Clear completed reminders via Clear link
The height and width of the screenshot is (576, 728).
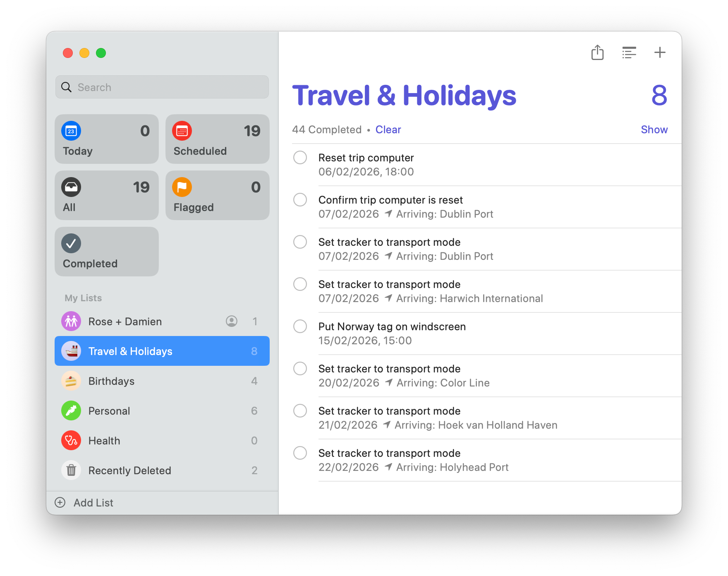(388, 129)
